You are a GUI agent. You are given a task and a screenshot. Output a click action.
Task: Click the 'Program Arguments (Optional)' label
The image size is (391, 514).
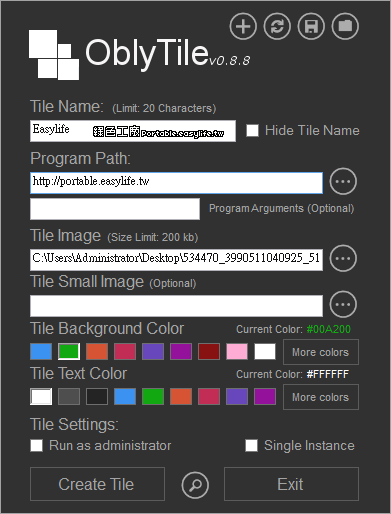[x=281, y=208]
